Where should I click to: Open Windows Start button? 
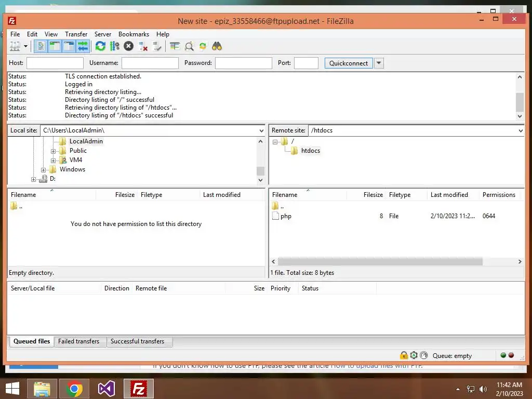point(12,389)
